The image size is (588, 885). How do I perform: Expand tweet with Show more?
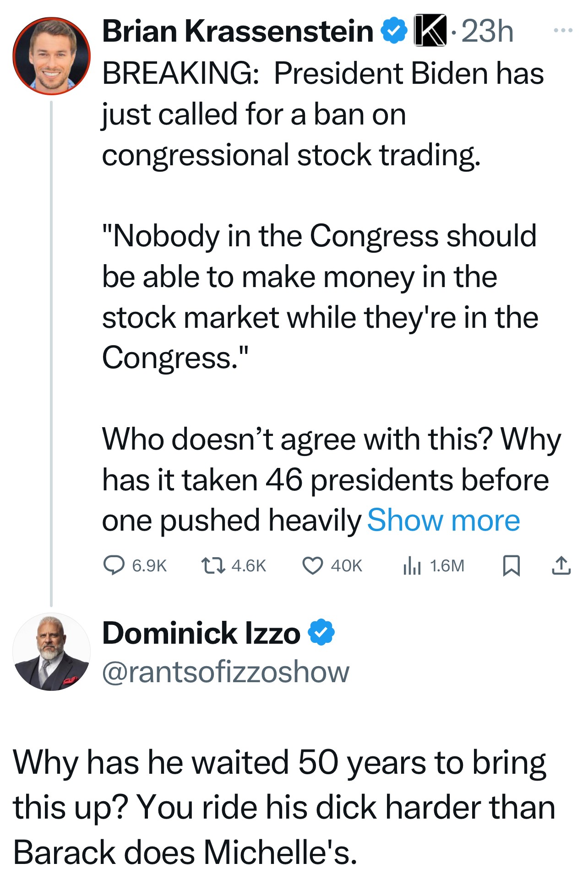(443, 521)
